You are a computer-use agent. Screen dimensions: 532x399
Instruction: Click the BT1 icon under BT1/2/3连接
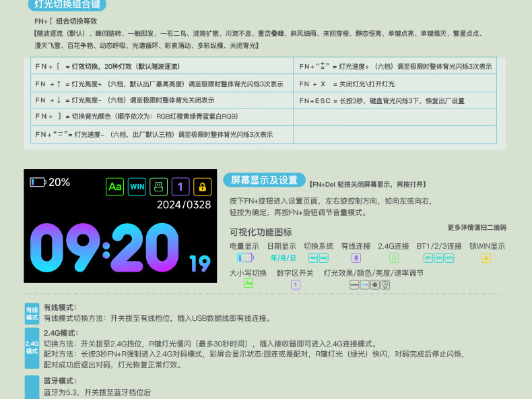tap(428, 257)
